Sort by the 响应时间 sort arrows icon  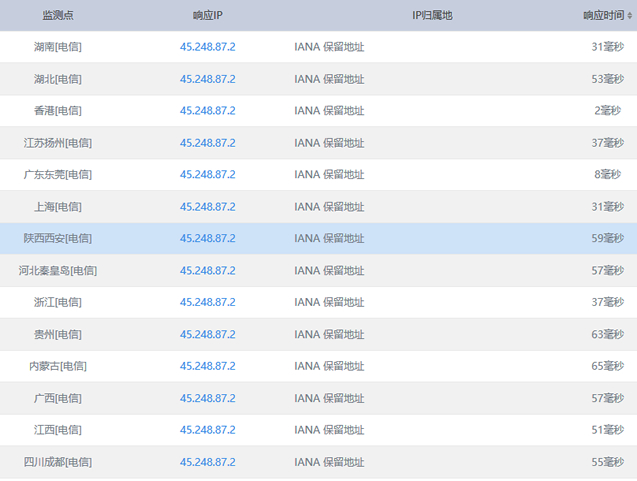631,15
